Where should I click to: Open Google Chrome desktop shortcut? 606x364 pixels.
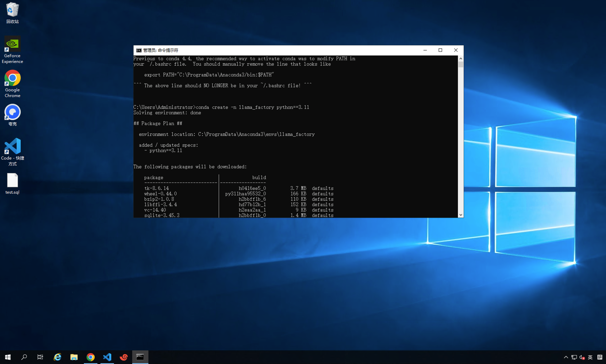13,78
